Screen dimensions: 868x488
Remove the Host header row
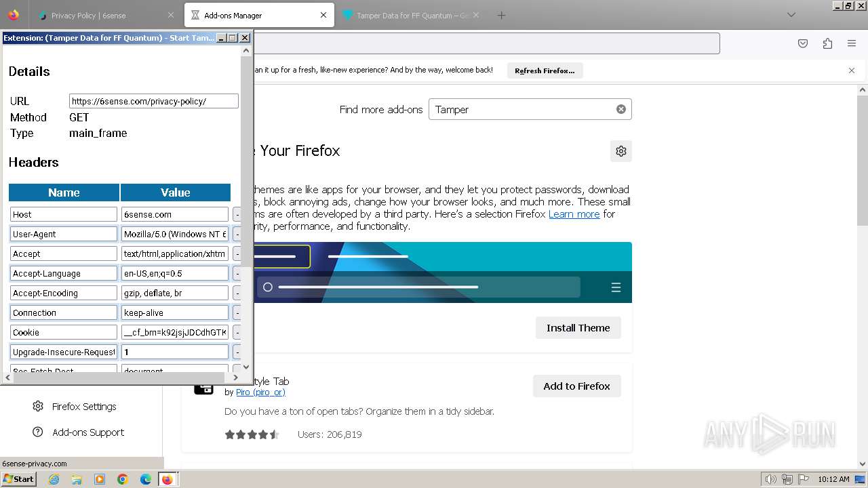[x=237, y=214]
